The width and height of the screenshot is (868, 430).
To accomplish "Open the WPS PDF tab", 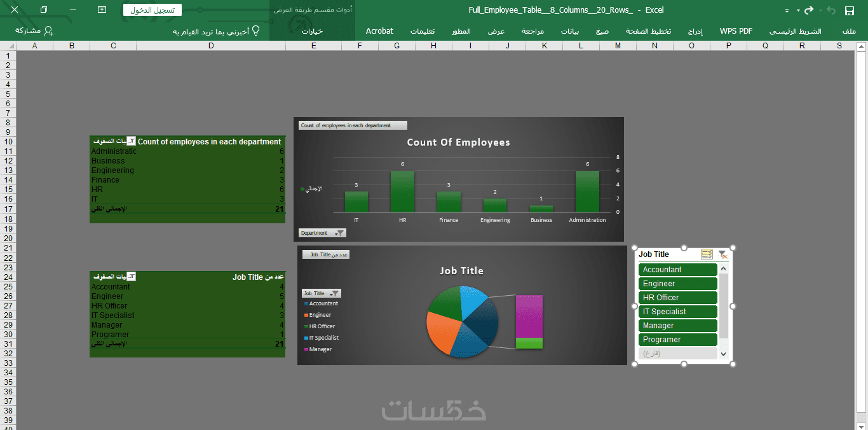I will (x=736, y=31).
